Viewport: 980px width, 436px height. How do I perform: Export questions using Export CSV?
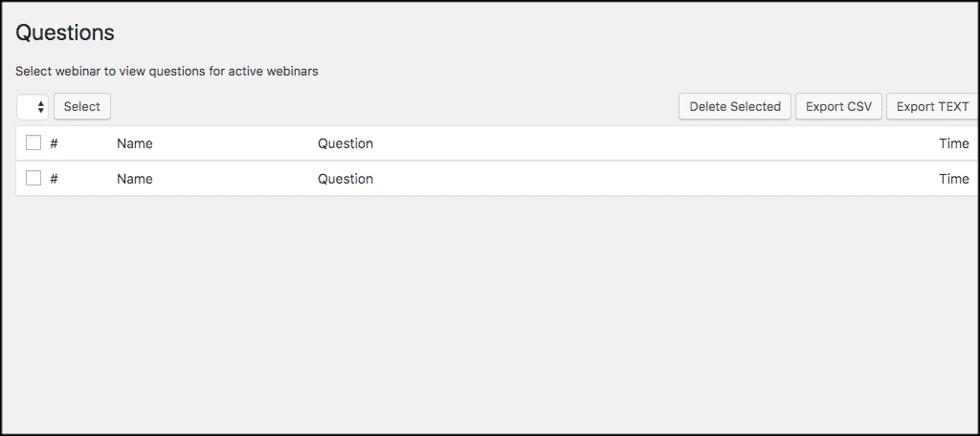(x=838, y=107)
